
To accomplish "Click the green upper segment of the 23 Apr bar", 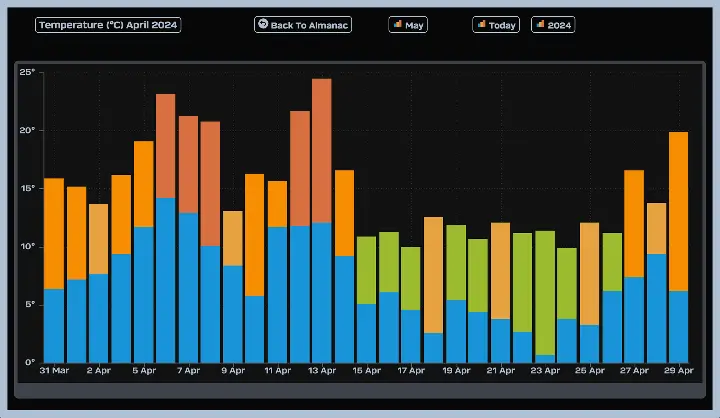I will [x=544, y=292].
